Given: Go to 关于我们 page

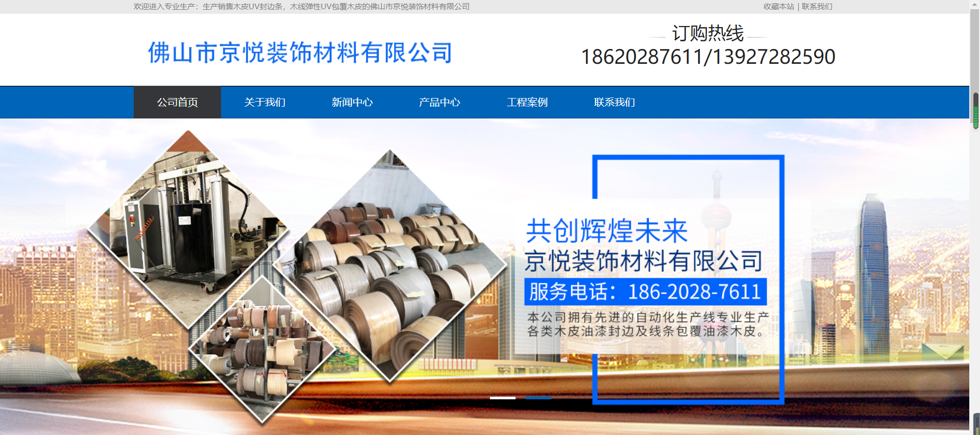Looking at the screenshot, I should click(264, 102).
